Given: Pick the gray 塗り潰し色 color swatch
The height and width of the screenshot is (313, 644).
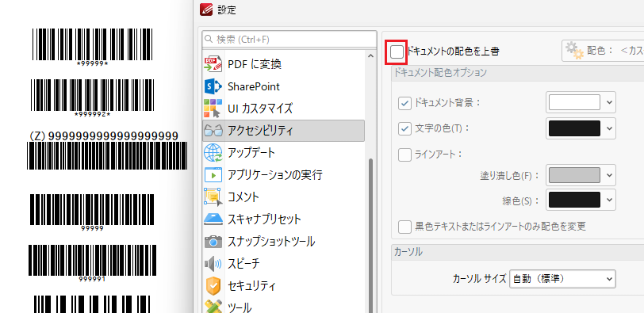Looking at the screenshot, I should (574, 176).
